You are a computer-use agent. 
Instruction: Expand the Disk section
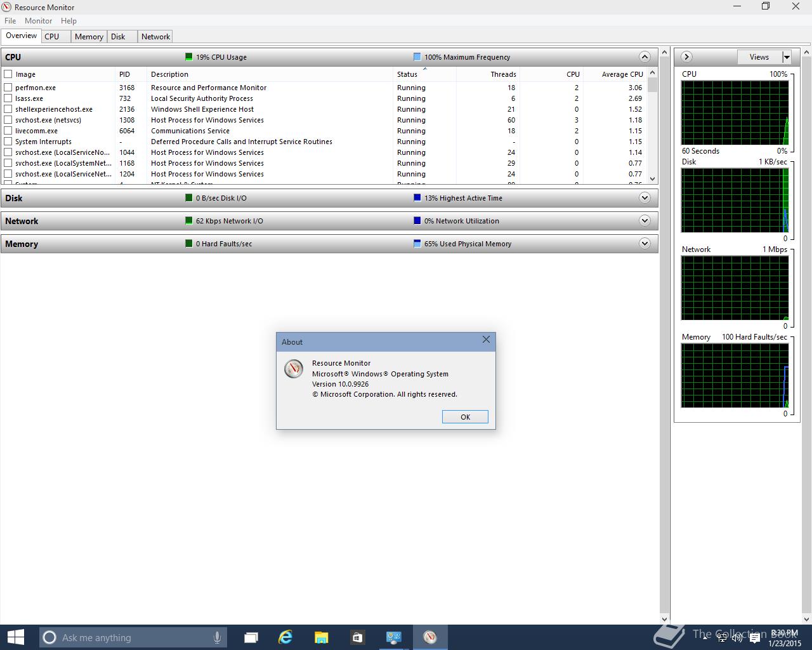[x=645, y=197]
